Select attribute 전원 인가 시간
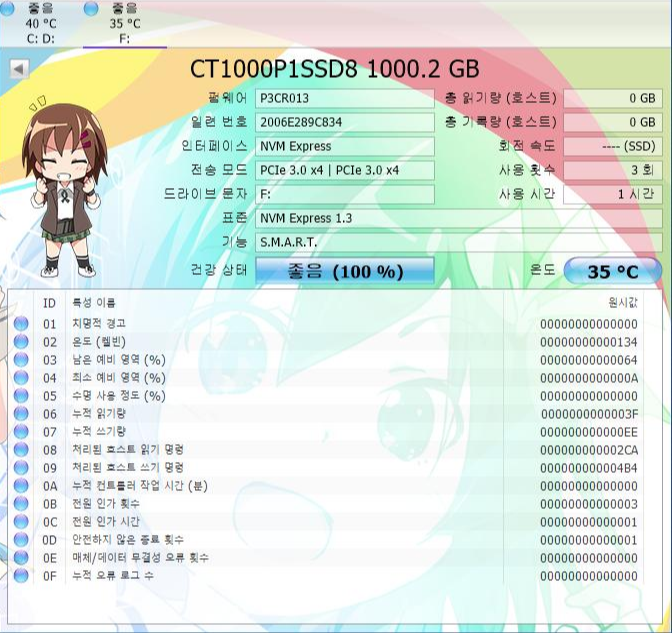 pyautogui.click(x=105, y=522)
